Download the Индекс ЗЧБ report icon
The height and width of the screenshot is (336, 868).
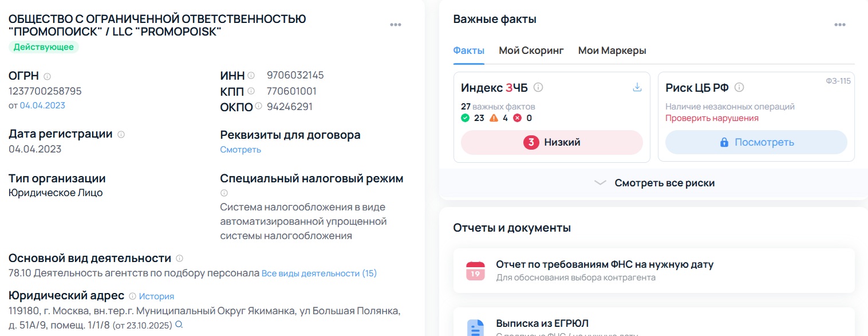637,88
